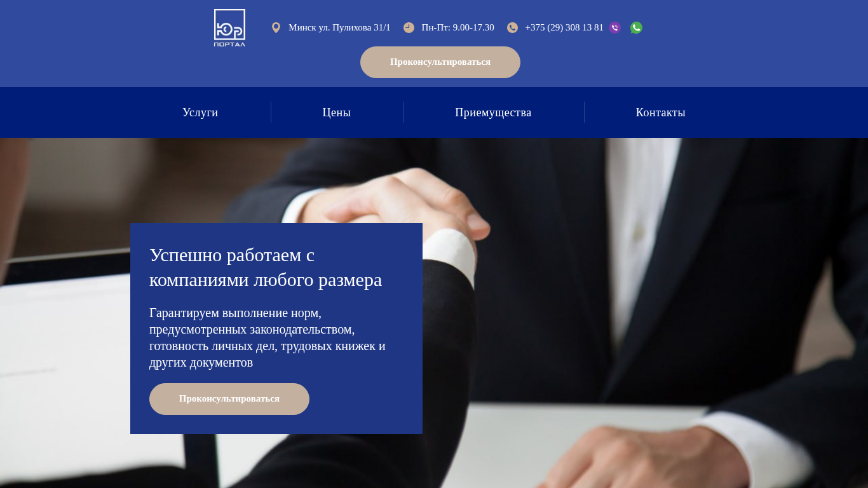The image size is (868, 488).
Task: Click the heading Успешно работаем с компаниями
Action: [266, 268]
